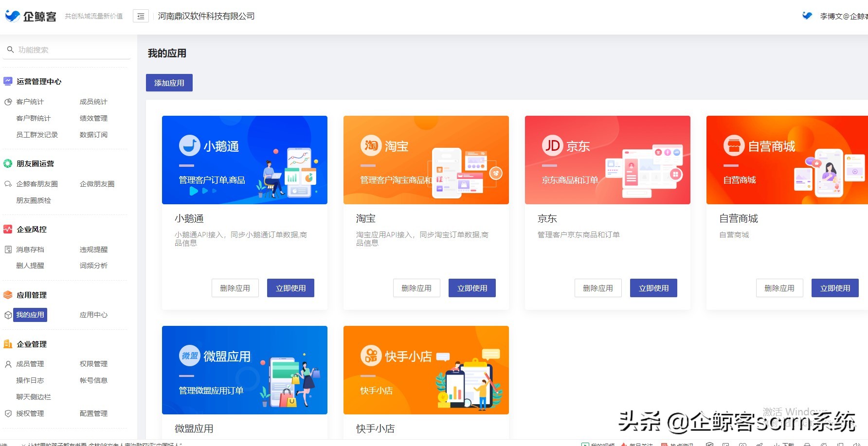The image size is (868, 446).
Task: Click the 自营商城 banner illustration of the phone
Action: point(829,173)
